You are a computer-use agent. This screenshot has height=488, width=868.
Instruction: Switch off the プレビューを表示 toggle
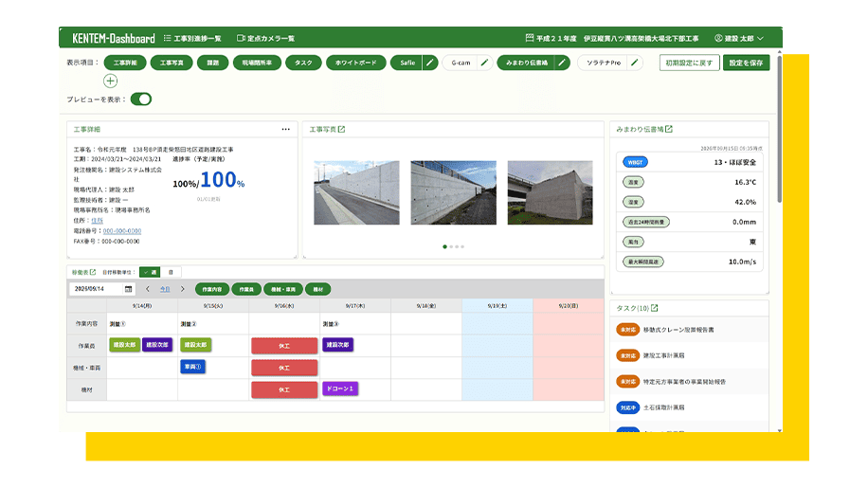141,99
